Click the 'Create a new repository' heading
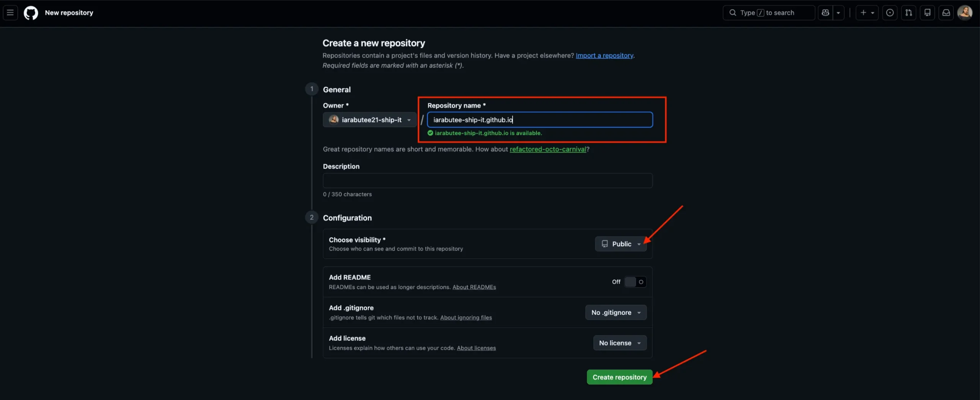Viewport: 980px width, 400px height. [374, 43]
